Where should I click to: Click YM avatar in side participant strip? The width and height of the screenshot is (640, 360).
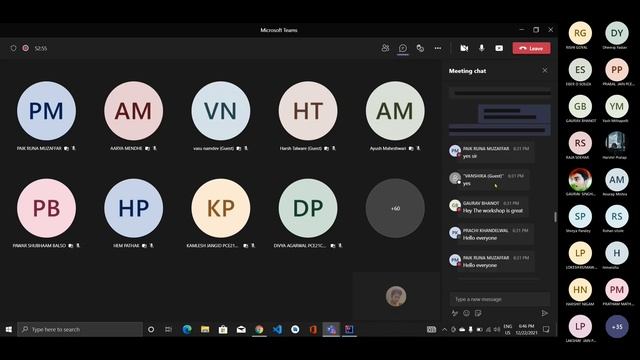click(617, 107)
